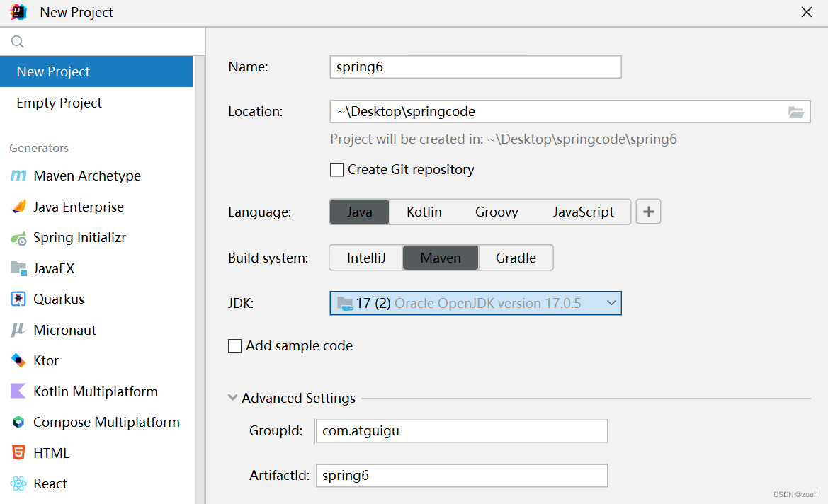Select Empty Project in the sidebar

96,103
